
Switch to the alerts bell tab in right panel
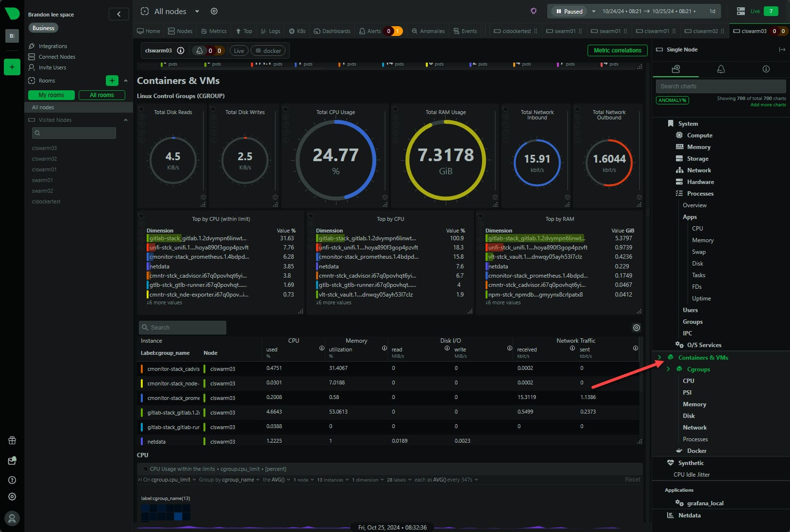pos(721,69)
